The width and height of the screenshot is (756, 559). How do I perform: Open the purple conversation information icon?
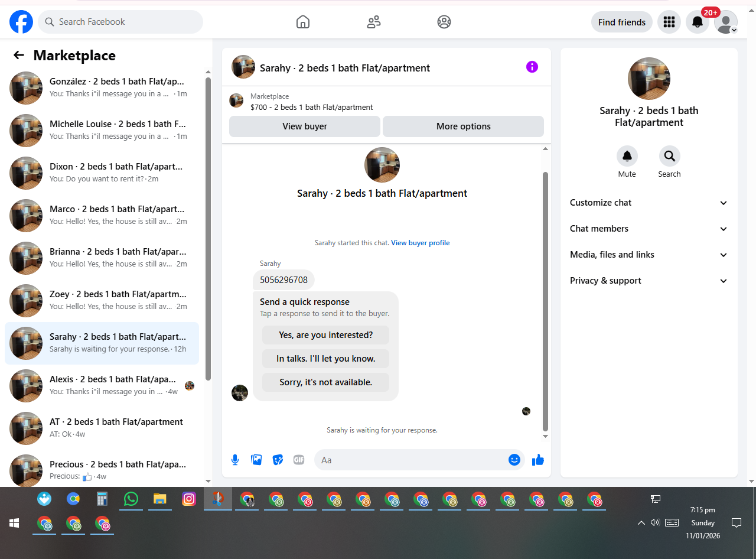[x=532, y=67]
